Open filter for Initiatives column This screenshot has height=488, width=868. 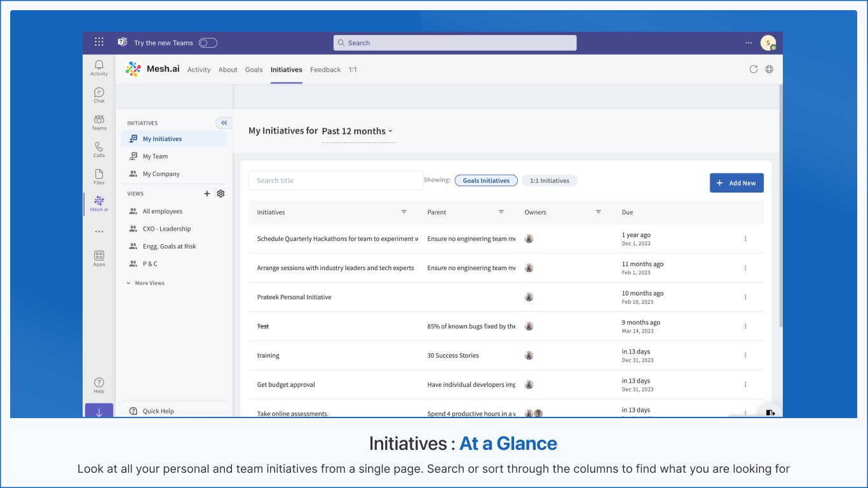404,212
